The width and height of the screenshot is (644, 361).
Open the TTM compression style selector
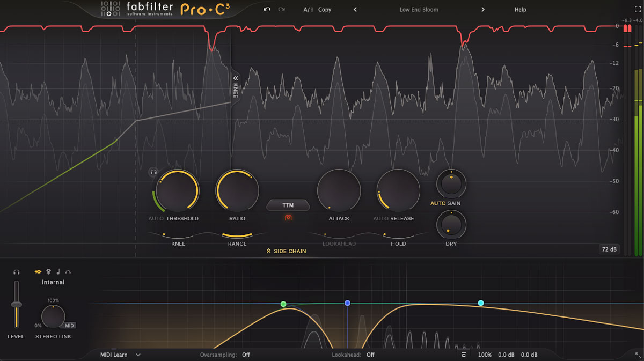point(288,205)
